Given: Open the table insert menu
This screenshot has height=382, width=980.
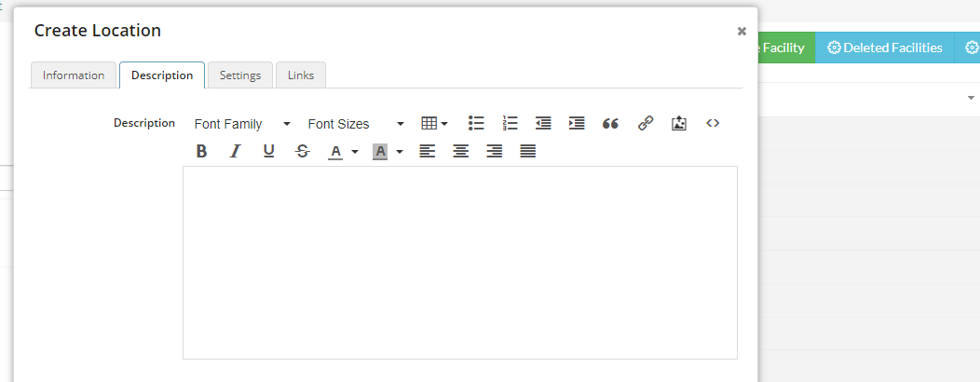Looking at the screenshot, I should (434, 123).
